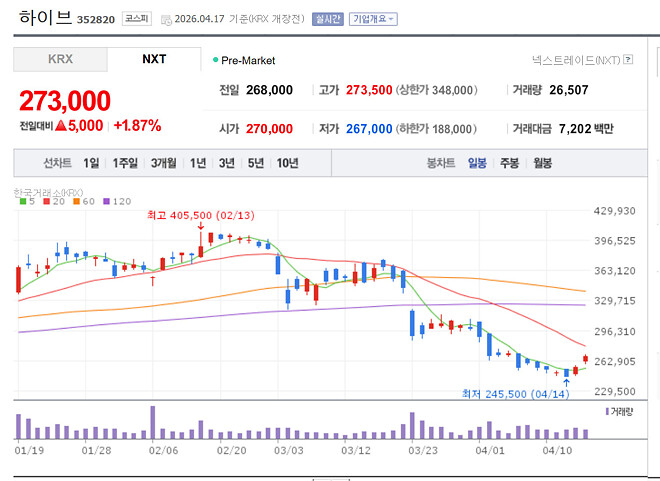Click the current price 273,000

coord(65,101)
